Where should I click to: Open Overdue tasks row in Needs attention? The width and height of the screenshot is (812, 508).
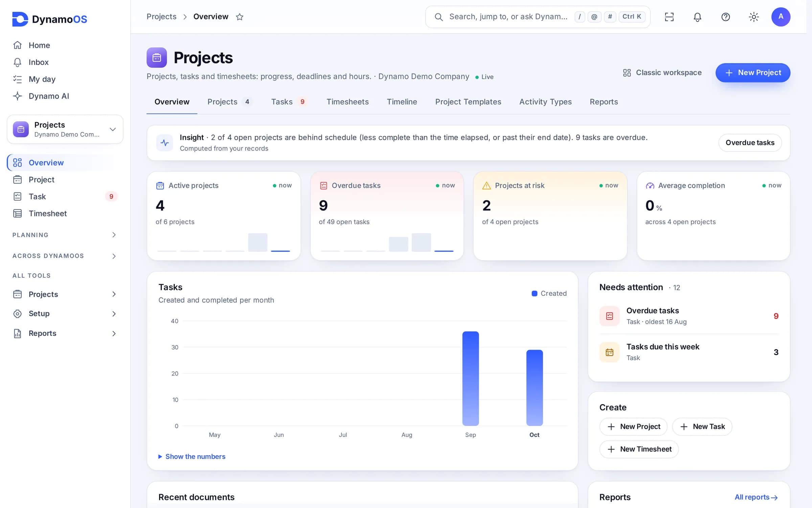(x=689, y=316)
